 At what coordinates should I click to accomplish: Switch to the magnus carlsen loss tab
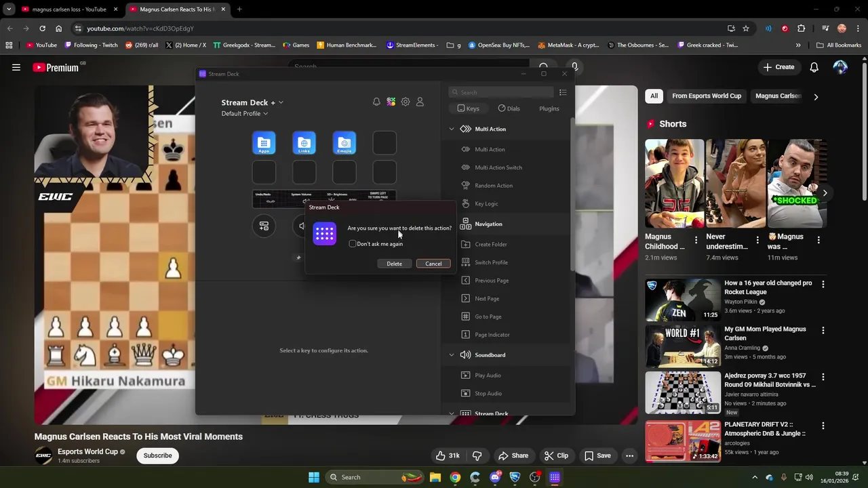[68, 9]
